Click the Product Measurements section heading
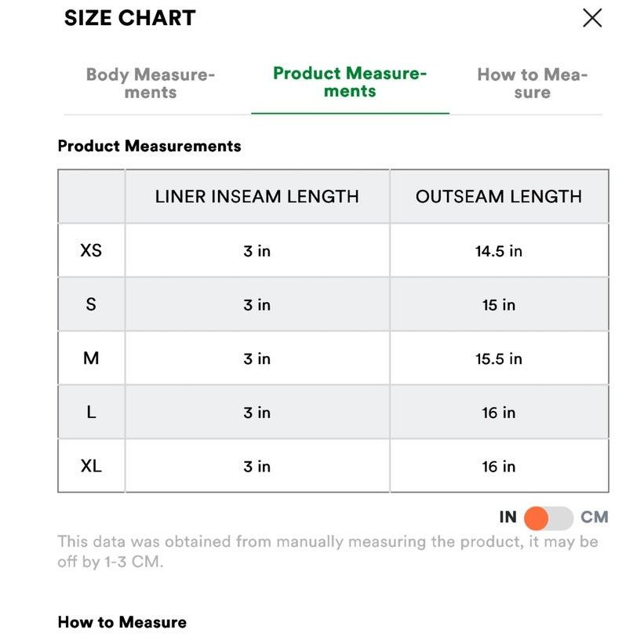The width and height of the screenshot is (644, 644). (150, 146)
